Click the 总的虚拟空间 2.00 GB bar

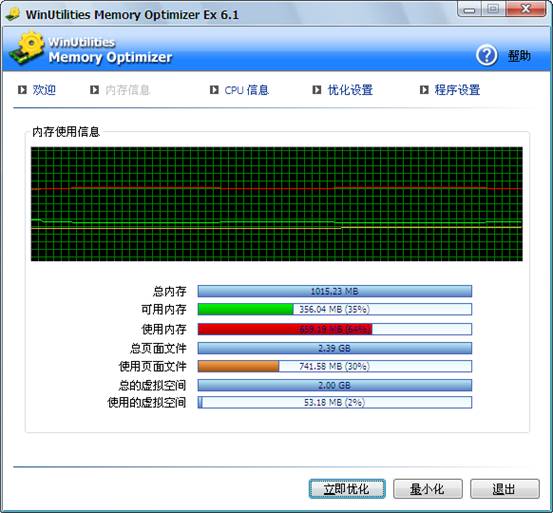[335, 385]
